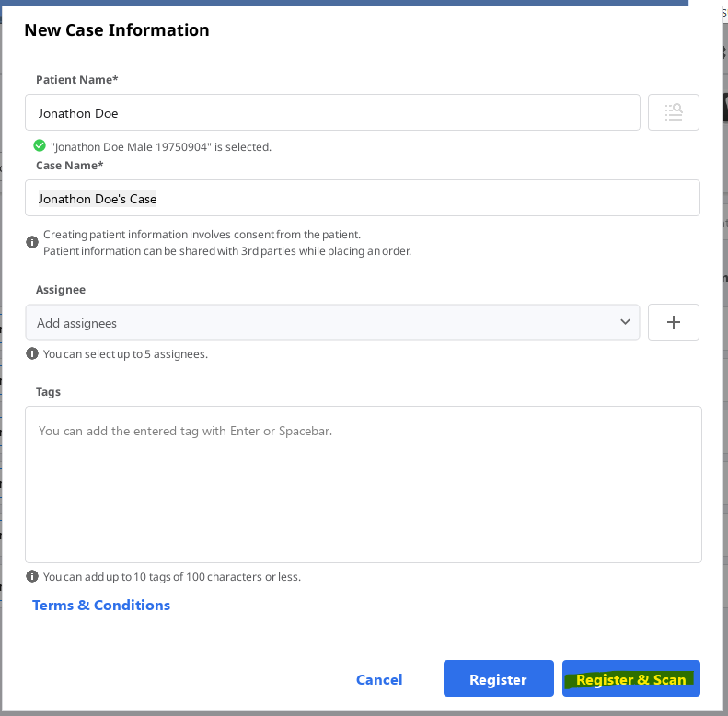Click the chevron arrow in Assignee field
728x716 pixels.
pos(625,322)
